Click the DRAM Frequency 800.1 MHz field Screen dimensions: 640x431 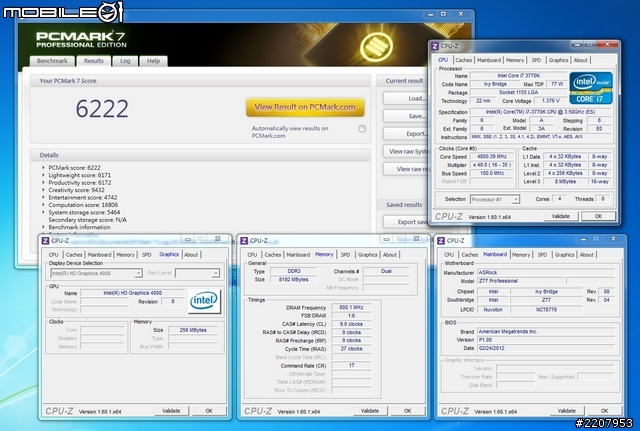click(351, 307)
